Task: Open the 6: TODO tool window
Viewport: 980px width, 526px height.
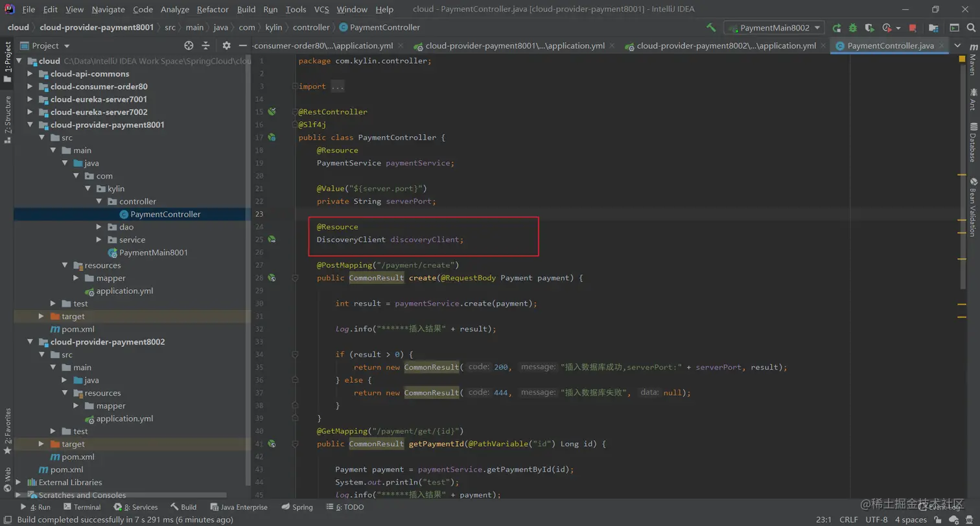Action: (x=344, y=507)
